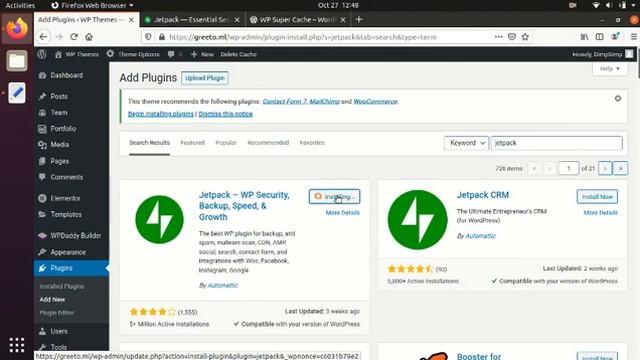Click Dismiss this notice link
The width and height of the screenshot is (640, 360).
coord(226,114)
